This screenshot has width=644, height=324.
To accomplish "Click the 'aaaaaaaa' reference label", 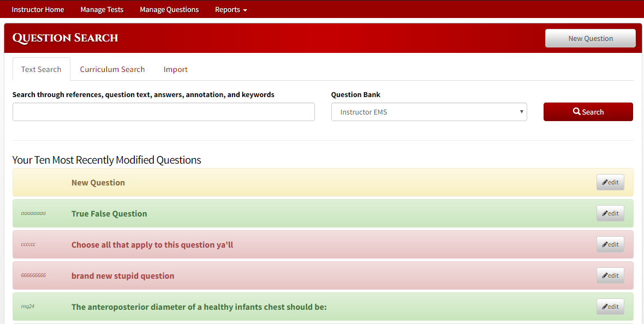I will coord(33,213).
